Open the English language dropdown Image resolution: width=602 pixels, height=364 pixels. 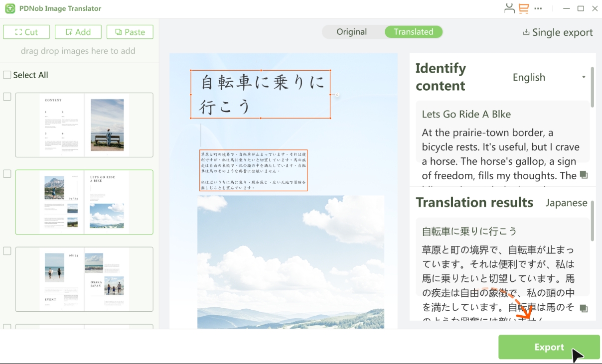pyautogui.click(x=548, y=77)
